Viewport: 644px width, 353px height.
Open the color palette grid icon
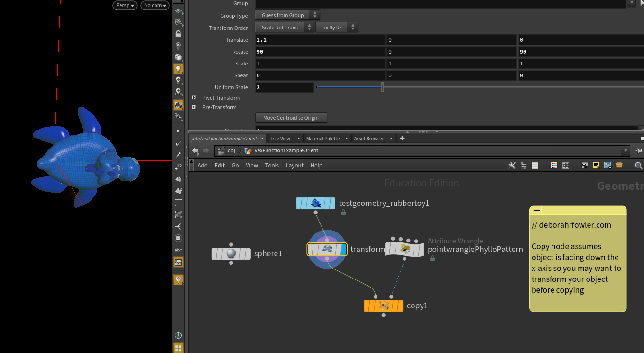554,166
